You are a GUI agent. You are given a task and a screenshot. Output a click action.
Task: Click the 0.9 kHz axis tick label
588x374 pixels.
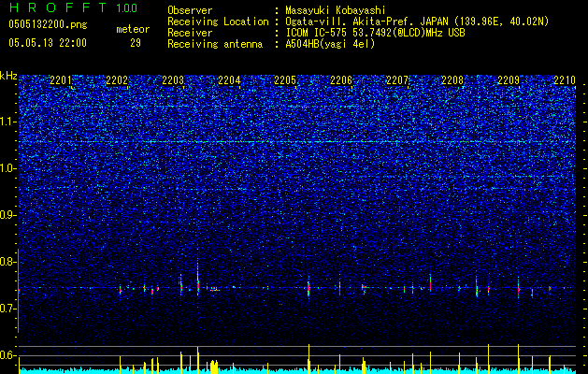pyautogui.click(x=8, y=215)
